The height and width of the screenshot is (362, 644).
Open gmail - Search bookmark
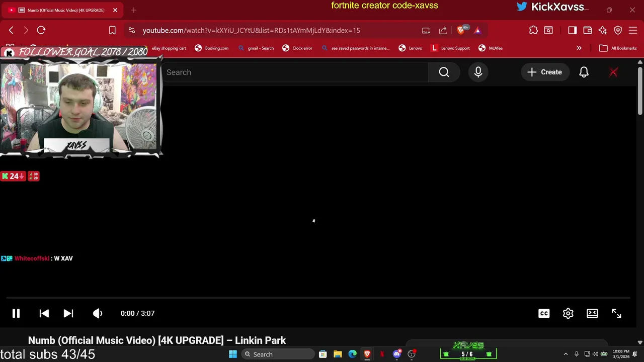coord(256,48)
